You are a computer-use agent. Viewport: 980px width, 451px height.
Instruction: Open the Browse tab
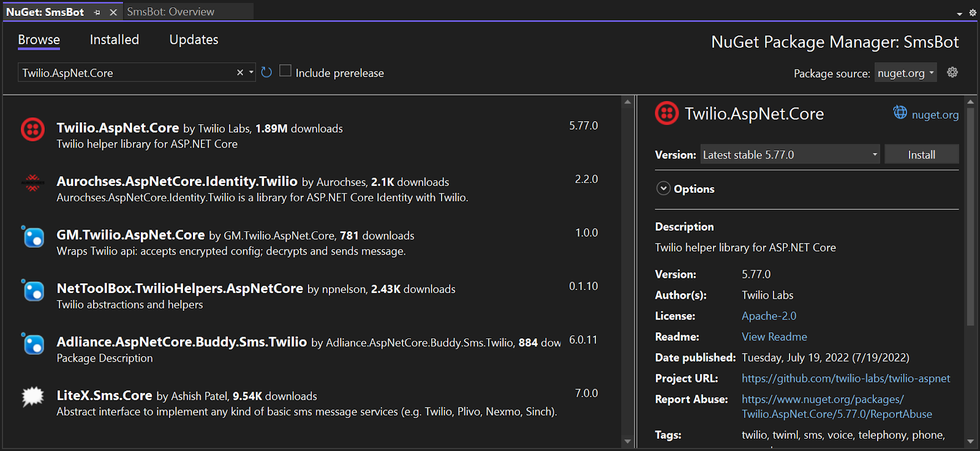[39, 40]
